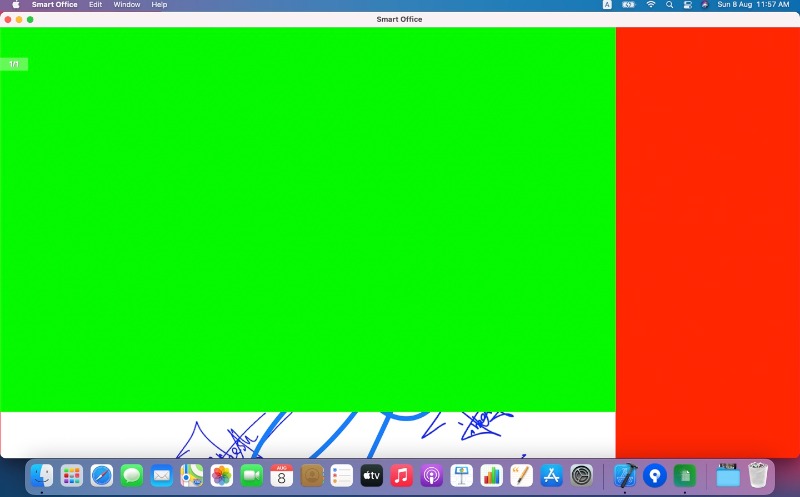Open the Help menu
The height and width of the screenshot is (497, 800).
coord(159,5)
